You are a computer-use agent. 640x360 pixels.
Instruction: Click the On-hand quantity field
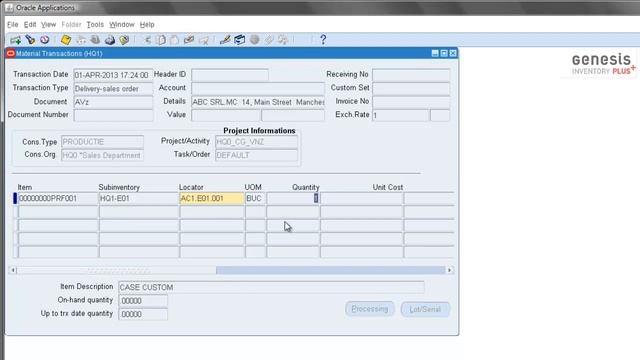pos(143,301)
